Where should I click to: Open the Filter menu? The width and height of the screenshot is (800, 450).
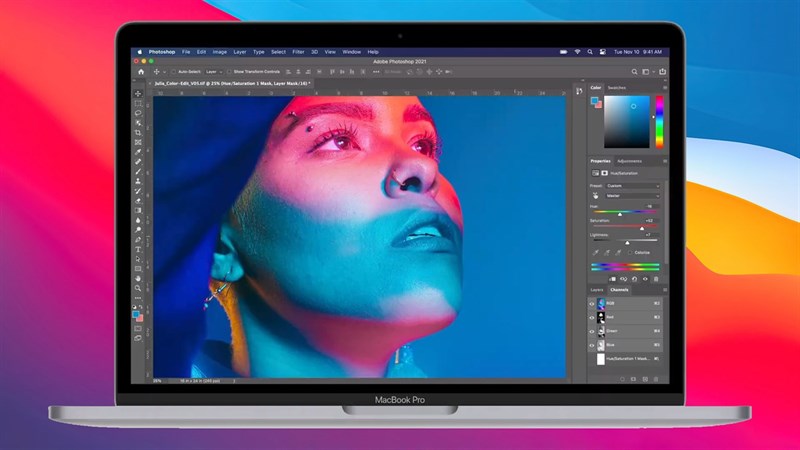(298, 52)
